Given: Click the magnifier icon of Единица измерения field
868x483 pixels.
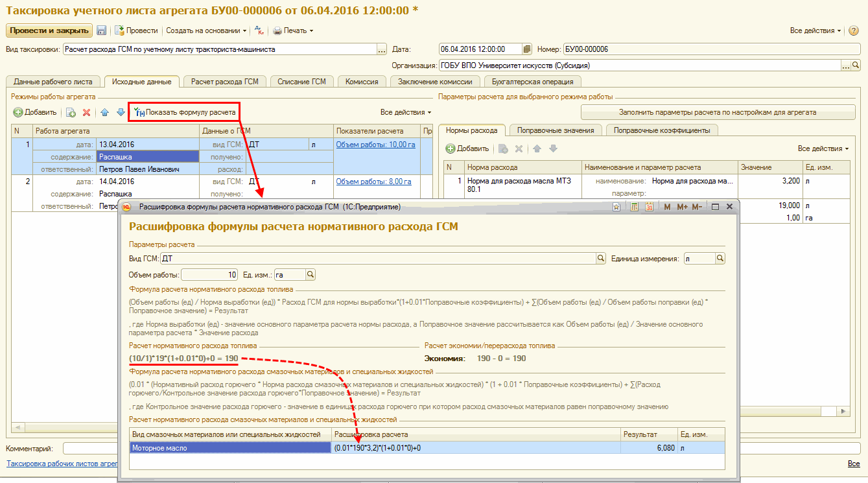Looking at the screenshot, I should [720, 259].
